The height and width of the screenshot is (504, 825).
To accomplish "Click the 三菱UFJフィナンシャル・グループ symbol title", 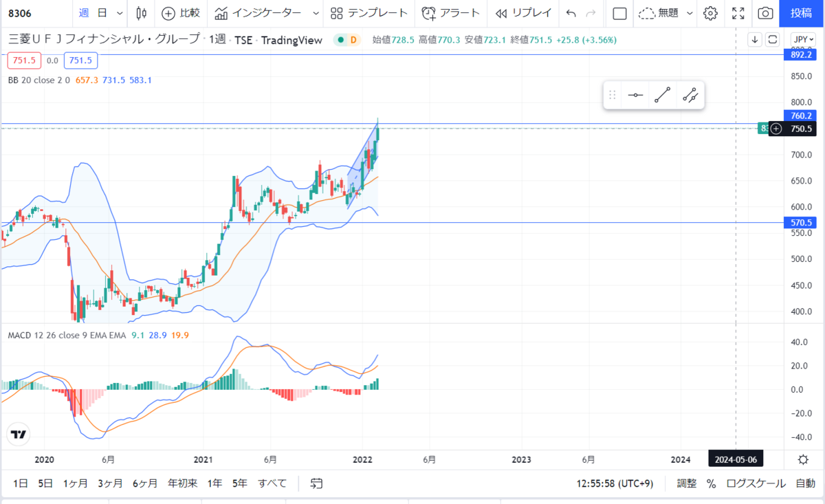I will (104, 40).
